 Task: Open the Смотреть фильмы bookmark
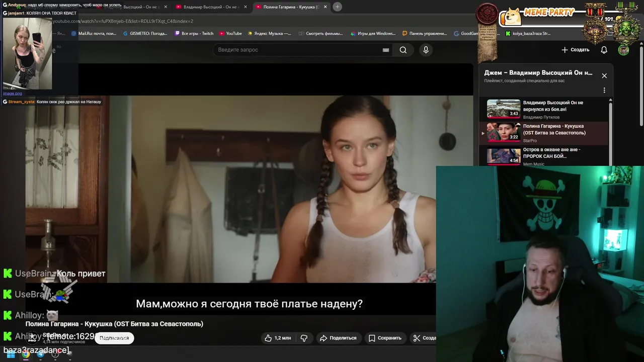[x=320, y=34]
